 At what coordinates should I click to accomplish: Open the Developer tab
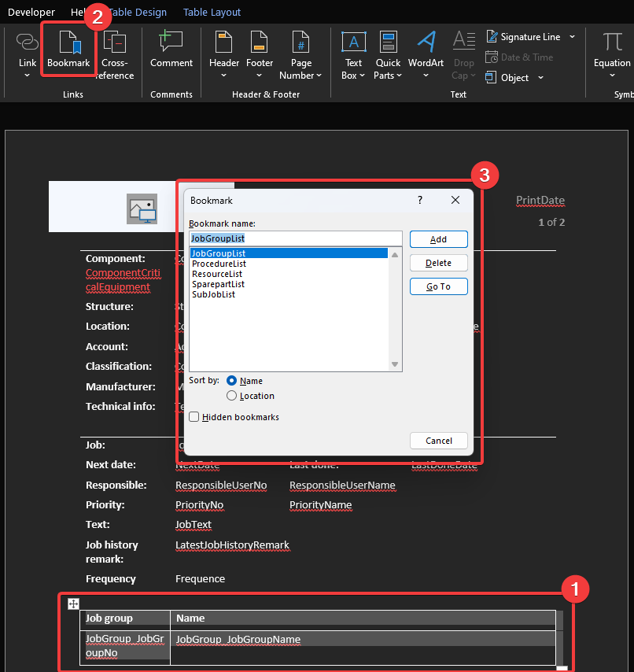point(31,13)
